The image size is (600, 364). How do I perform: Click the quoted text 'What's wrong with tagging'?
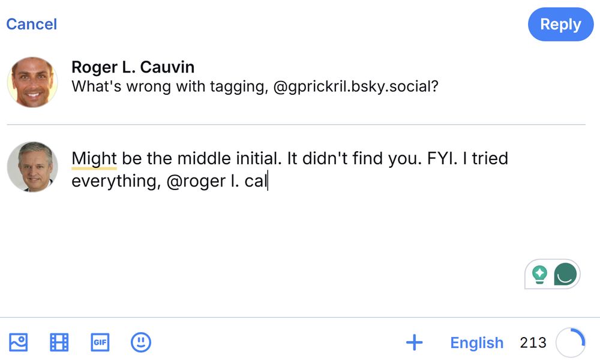pyautogui.click(x=168, y=86)
